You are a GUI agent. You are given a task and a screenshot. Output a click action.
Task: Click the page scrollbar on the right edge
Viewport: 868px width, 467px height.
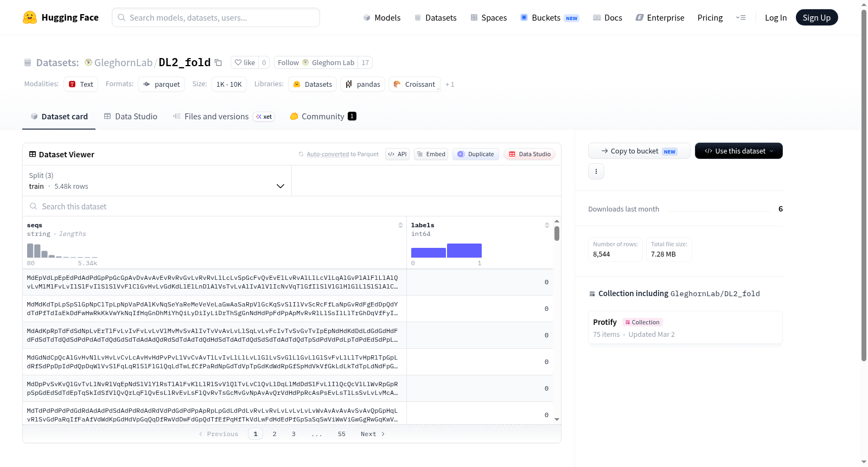click(x=864, y=184)
